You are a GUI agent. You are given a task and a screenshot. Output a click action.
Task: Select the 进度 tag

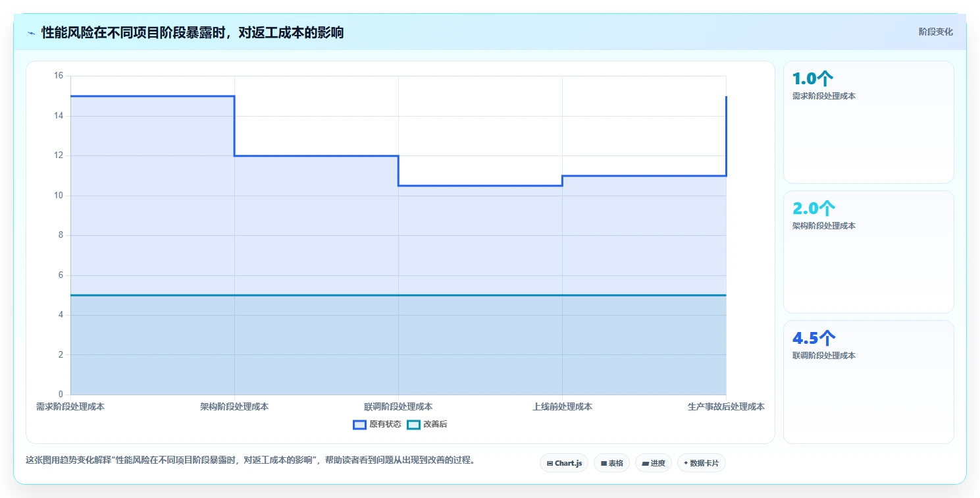(653, 463)
